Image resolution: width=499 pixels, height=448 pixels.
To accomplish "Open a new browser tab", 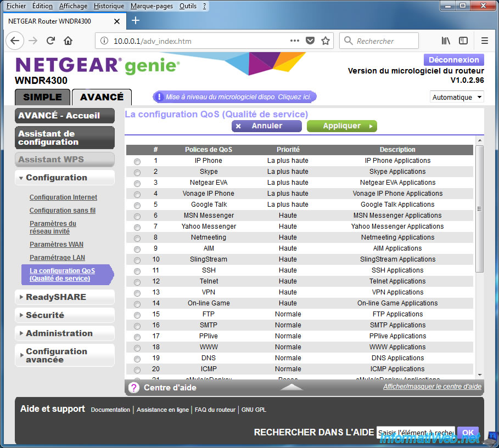I will [136, 21].
